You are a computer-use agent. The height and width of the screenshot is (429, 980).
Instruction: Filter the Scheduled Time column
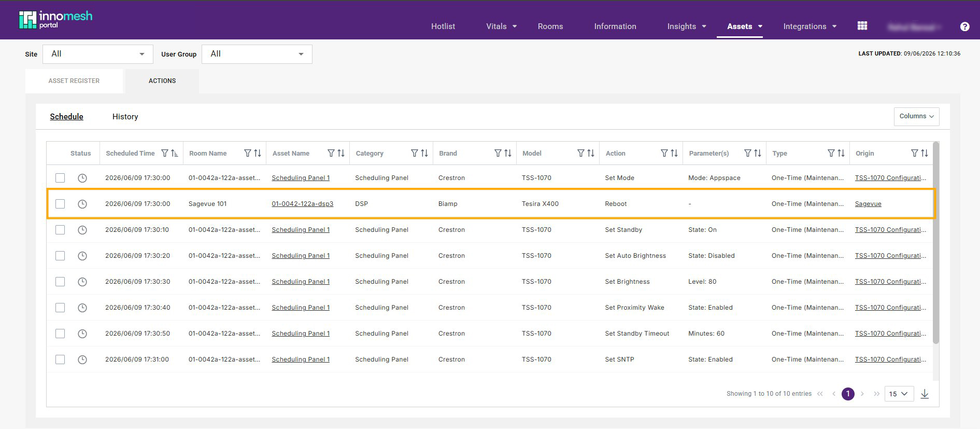point(165,153)
